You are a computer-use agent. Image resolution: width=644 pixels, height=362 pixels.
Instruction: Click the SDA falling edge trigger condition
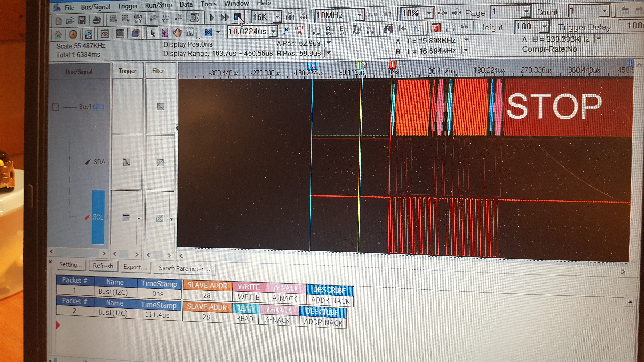(126, 162)
